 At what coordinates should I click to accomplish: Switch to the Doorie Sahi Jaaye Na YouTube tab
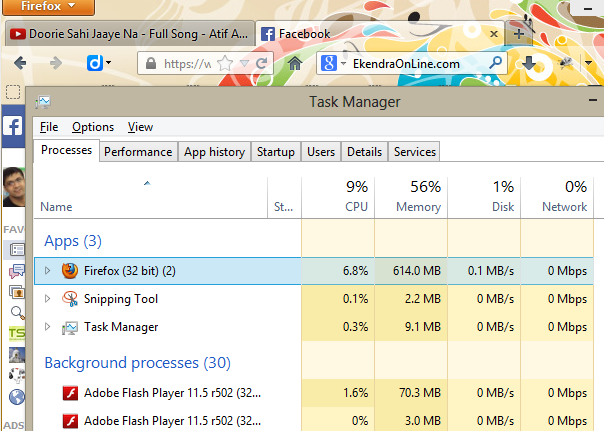pos(129,34)
